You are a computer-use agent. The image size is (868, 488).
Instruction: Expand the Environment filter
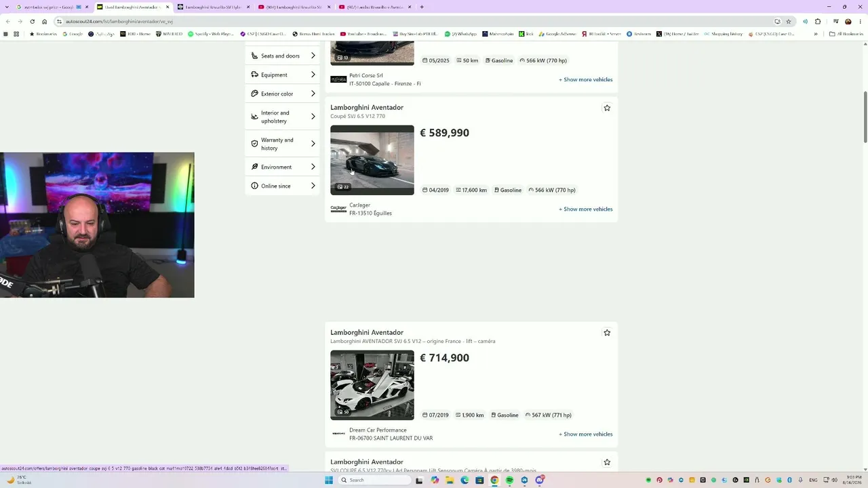click(283, 167)
